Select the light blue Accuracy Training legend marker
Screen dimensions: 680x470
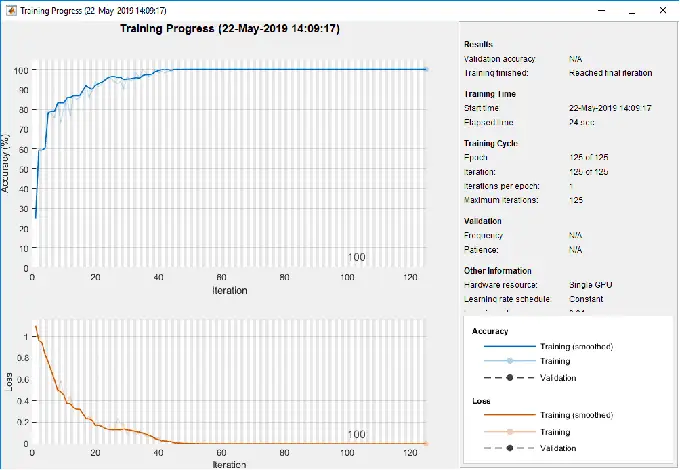pyautogui.click(x=509, y=361)
